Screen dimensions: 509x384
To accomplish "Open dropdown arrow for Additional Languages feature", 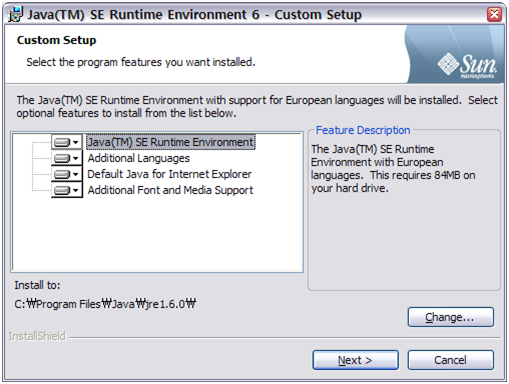I will [76, 158].
